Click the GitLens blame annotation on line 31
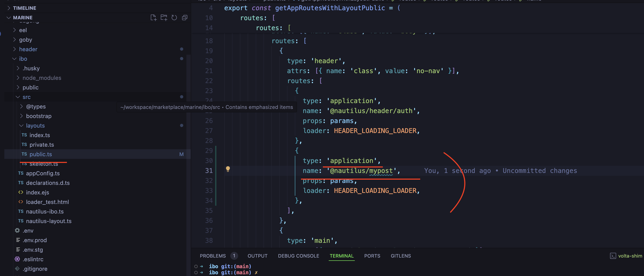The height and width of the screenshot is (276, 644). (501, 171)
